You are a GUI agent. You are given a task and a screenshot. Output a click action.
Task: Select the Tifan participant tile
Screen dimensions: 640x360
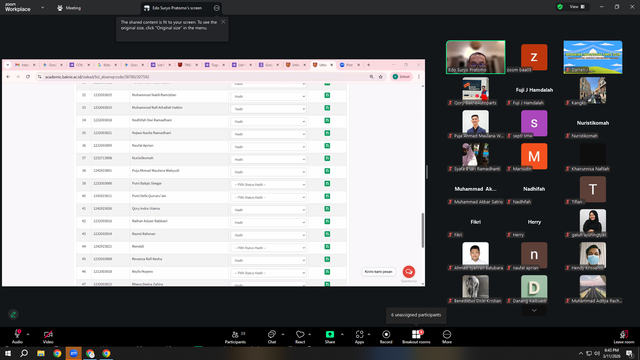pyautogui.click(x=593, y=189)
